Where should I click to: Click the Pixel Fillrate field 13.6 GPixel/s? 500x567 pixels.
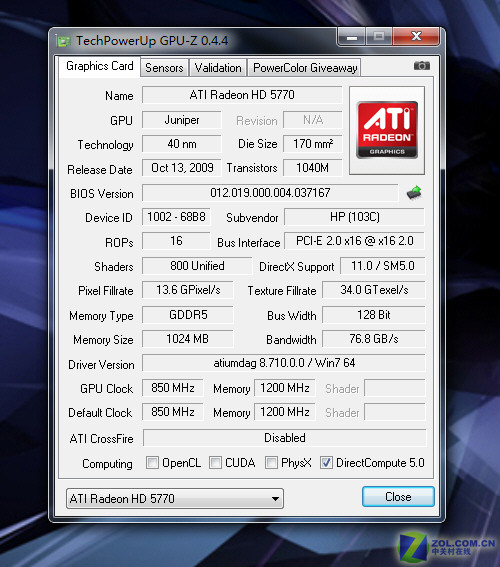(188, 290)
